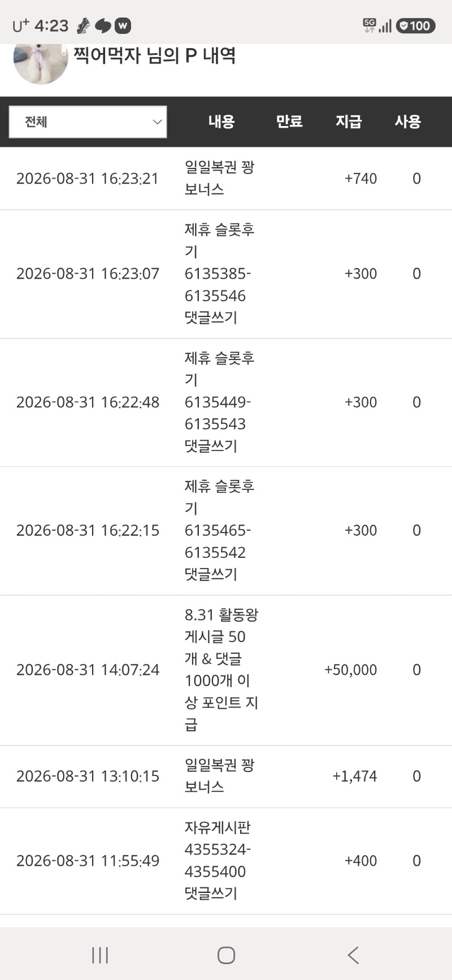The image size is (452, 980).
Task: Select the 만료 column header
Action: (x=289, y=122)
